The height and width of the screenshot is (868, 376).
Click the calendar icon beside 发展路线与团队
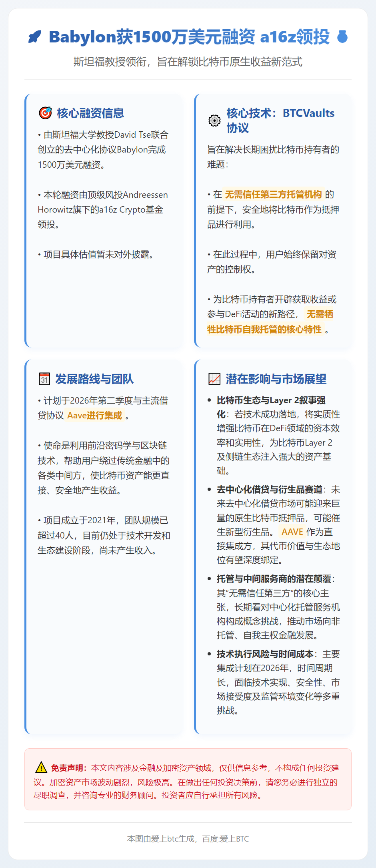click(x=44, y=379)
